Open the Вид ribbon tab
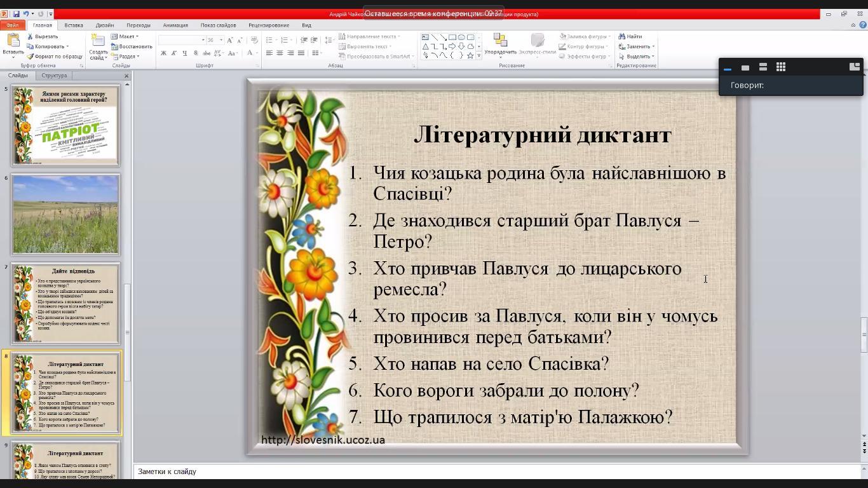This screenshot has width=868, height=488. point(306,25)
